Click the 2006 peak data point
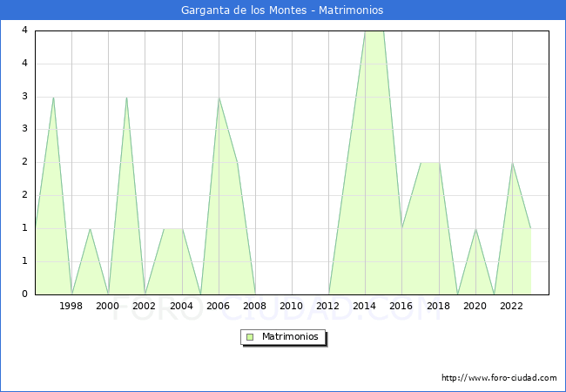The width and height of the screenshot is (566, 392). 219,97
